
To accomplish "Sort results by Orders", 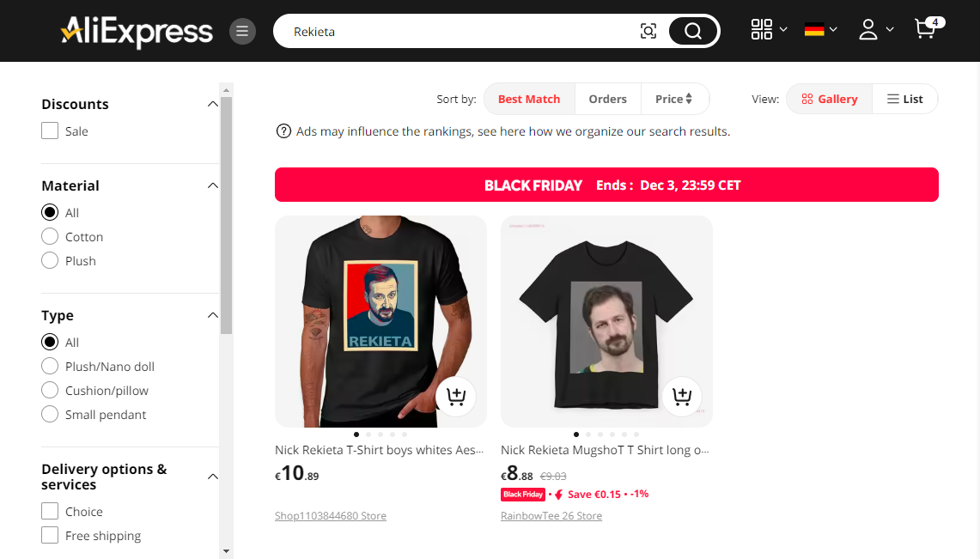I will 607,99.
